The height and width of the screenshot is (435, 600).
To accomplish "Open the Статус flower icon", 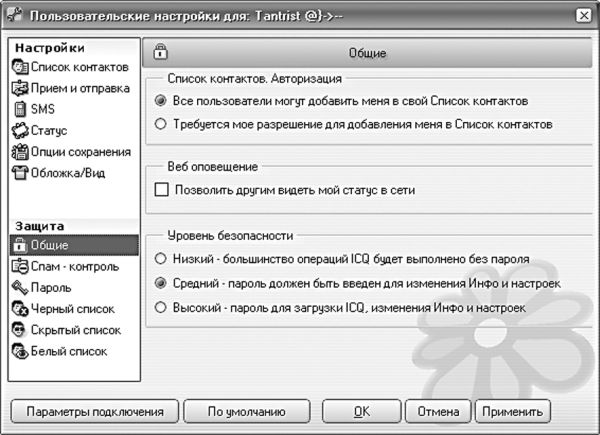I will tap(20, 130).
